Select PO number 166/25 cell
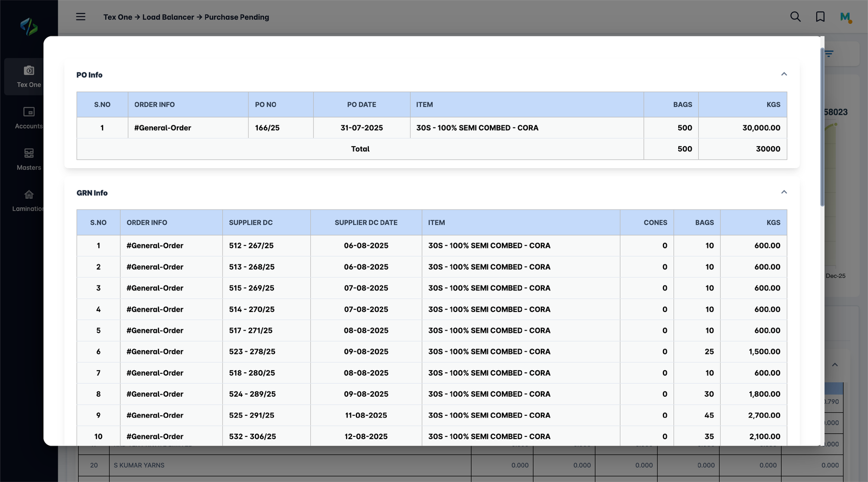The image size is (868, 482). pos(267,128)
